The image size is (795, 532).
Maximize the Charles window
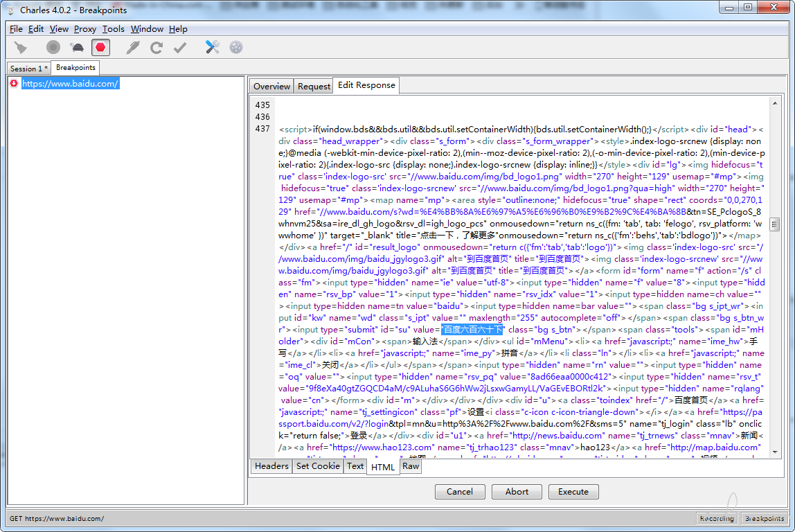[747, 8]
